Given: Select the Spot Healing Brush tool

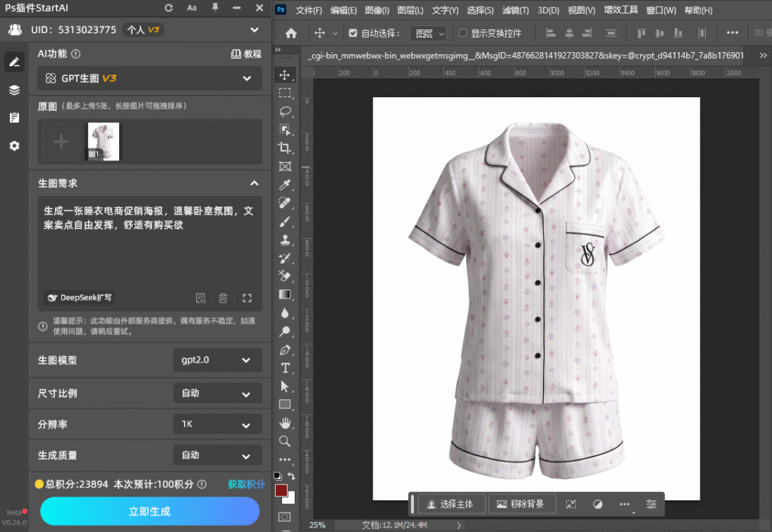Looking at the screenshot, I should pyautogui.click(x=284, y=203).
